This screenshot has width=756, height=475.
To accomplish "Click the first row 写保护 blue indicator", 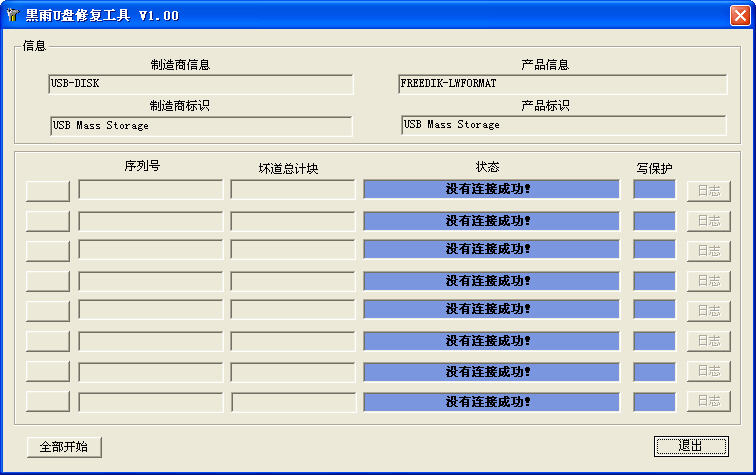I will click(x=654, y=189).
